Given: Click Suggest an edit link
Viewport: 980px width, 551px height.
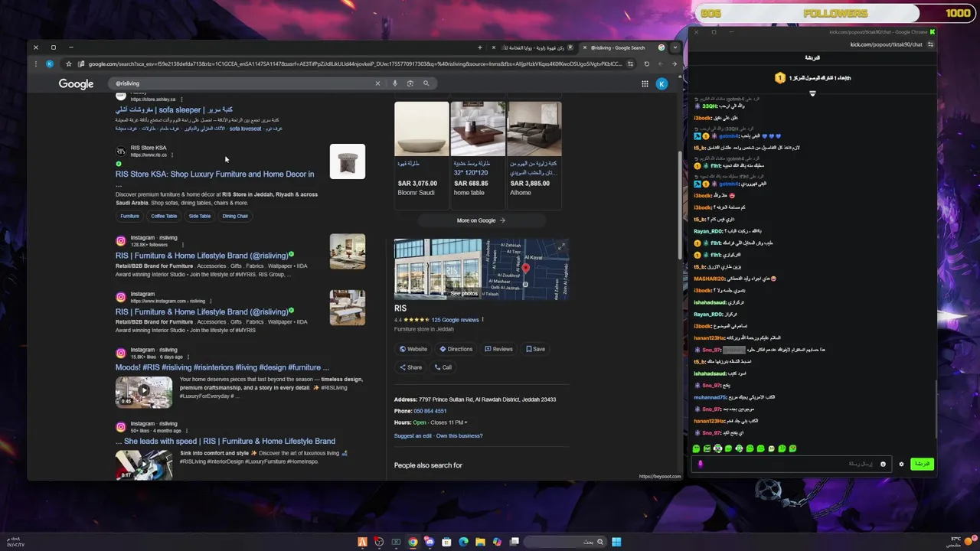Looking at the screenshot, I should (413, 436).
